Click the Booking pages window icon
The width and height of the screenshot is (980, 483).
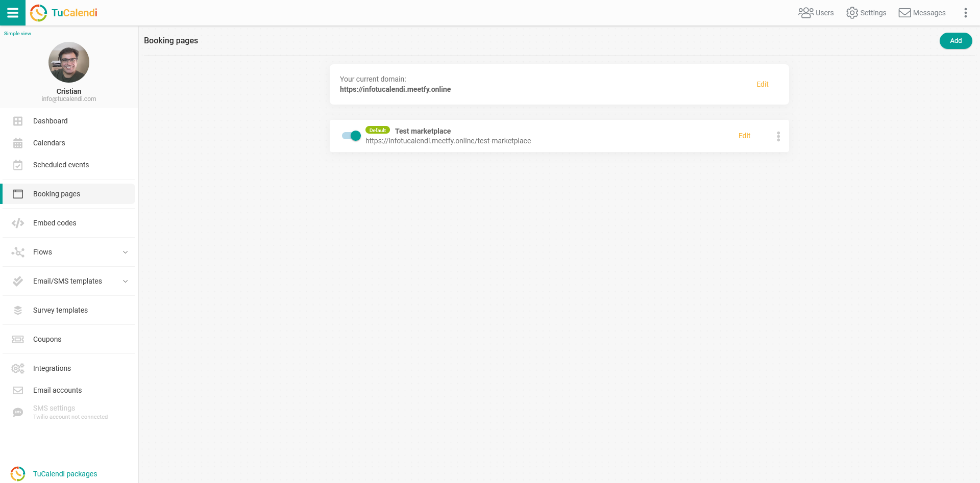(18, 194)
